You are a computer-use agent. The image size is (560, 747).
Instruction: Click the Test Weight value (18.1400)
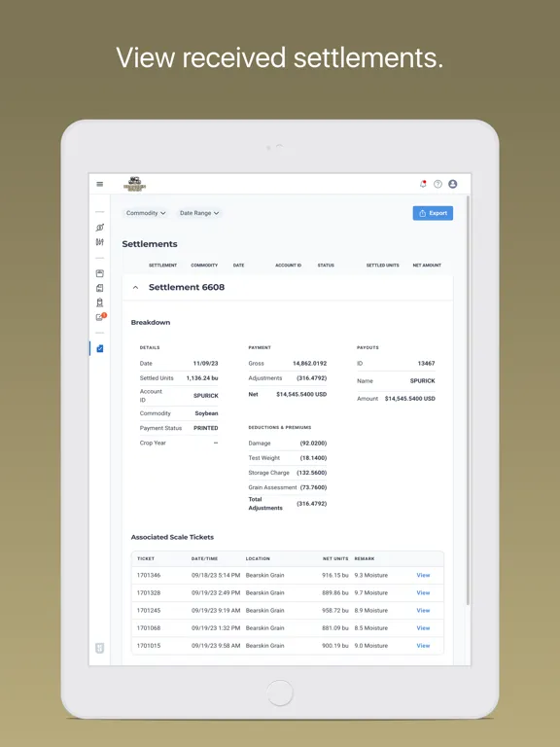click(x=313, y=458)
